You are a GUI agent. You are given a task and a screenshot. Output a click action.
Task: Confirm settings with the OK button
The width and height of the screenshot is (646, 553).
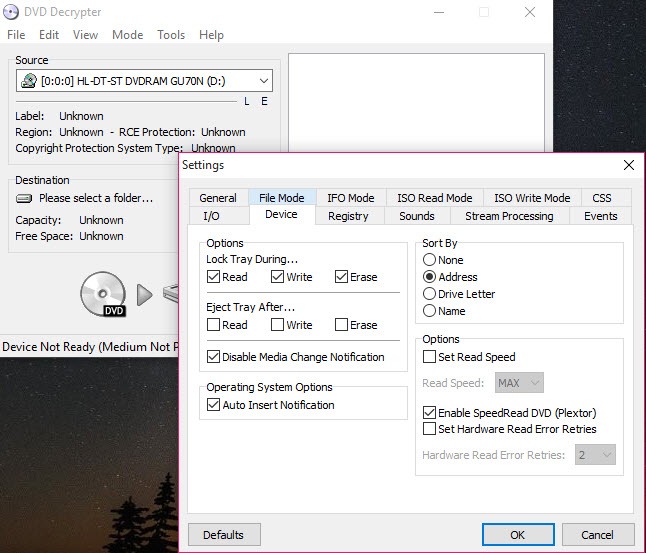pos(518,534)
